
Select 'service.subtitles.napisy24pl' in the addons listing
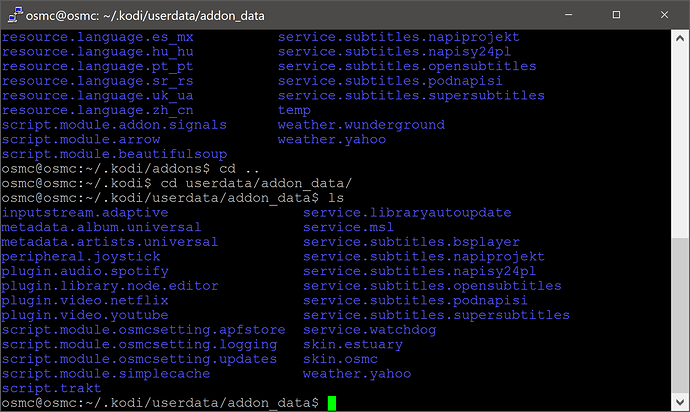pyautogui.click(x=395, y=52)
